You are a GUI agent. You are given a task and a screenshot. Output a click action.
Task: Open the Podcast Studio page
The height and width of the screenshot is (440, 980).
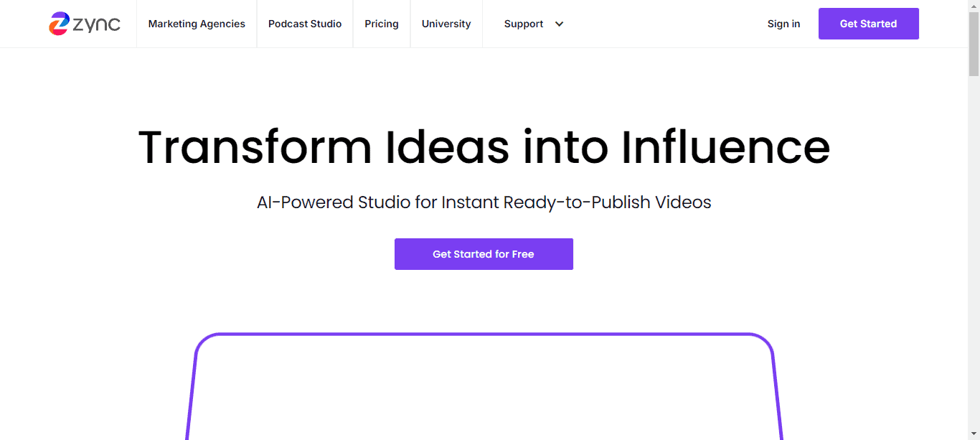pos(304,24)
